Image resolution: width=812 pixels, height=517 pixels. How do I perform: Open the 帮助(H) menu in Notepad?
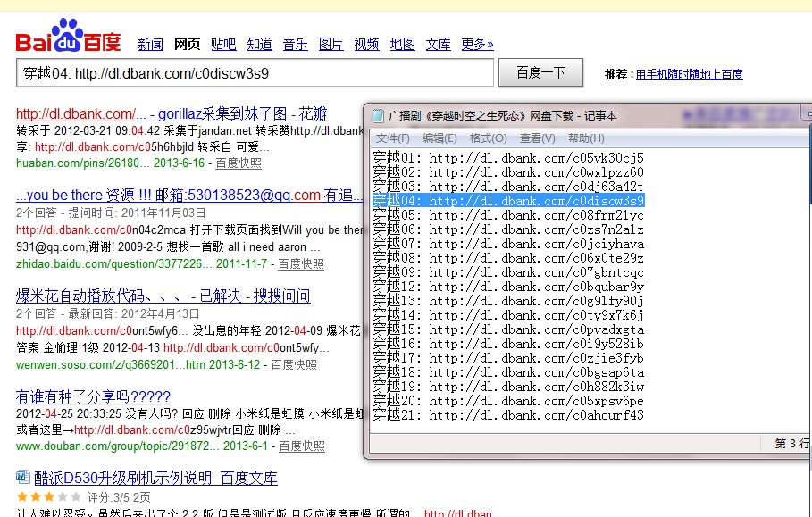coord(586,138)
